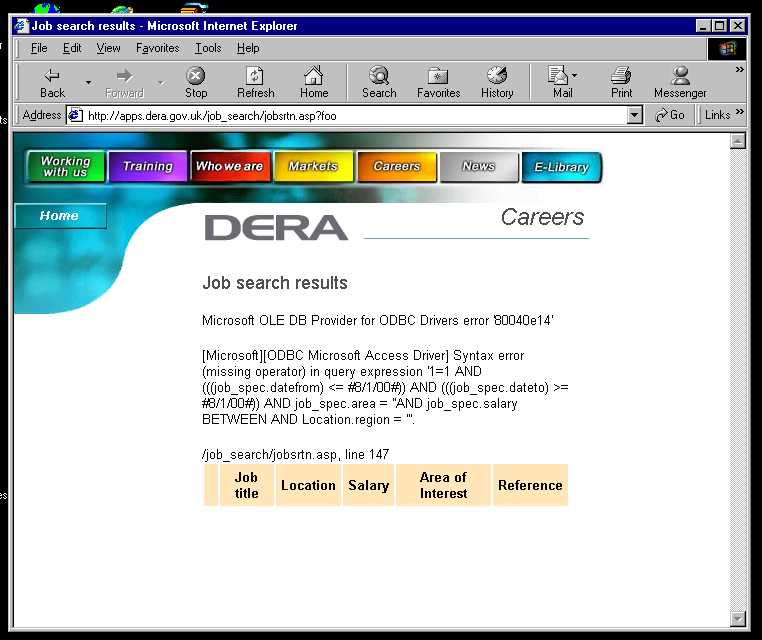Click the grayed-out Forward arrow button
Viewport: 762px width, 640px height.
(124, 83)
